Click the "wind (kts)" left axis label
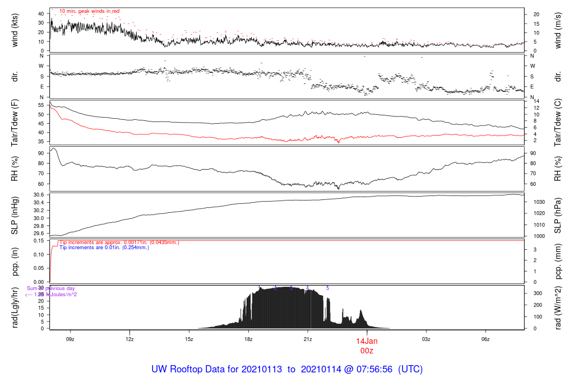The width and height of the screenshot is (574, 392). (x=15, y=31)
